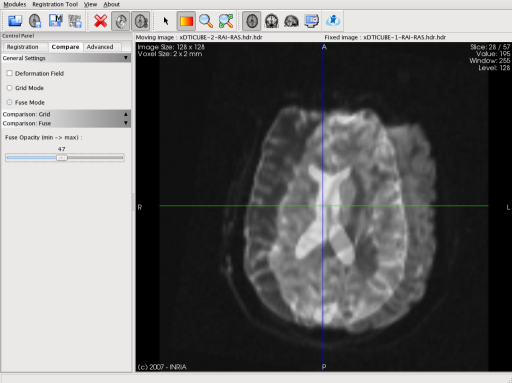Click the Window: 255 readout
The image size is (512, 383).
[x=490, y=61]
